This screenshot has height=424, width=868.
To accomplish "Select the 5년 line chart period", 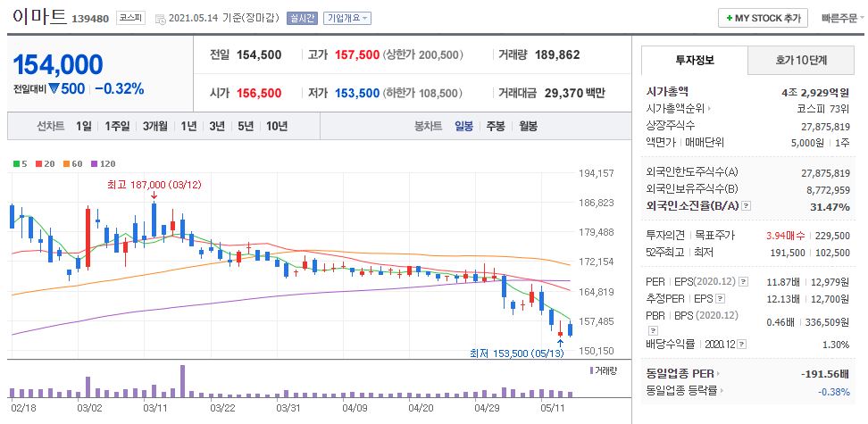I will tap(246, 126).
